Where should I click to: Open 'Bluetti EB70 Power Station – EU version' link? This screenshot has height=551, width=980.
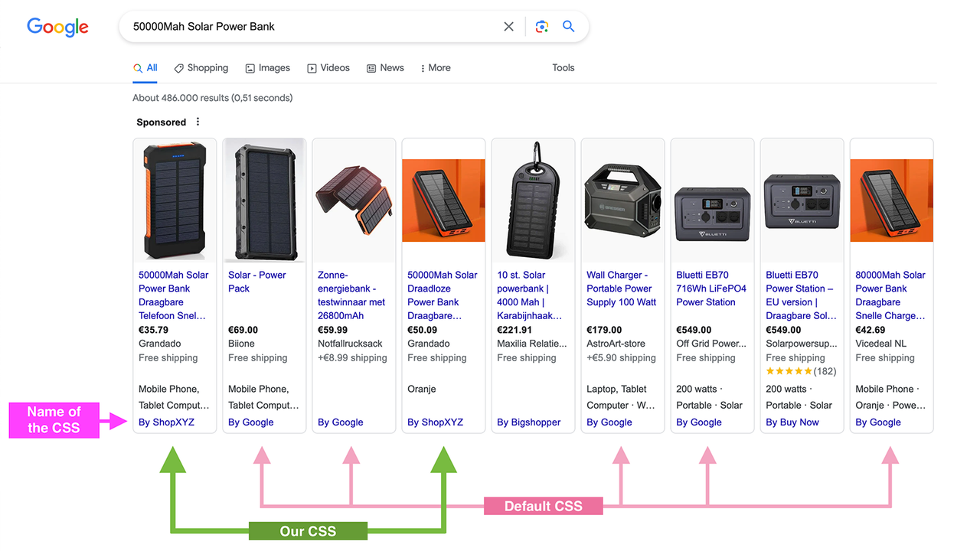[x=802, y=295]
